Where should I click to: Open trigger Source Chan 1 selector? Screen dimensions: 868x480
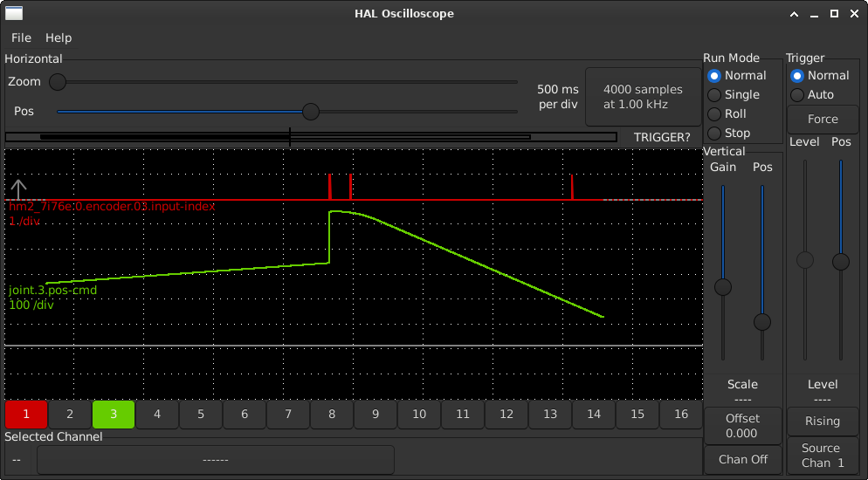pyautogui.click(x=822, y=455)
